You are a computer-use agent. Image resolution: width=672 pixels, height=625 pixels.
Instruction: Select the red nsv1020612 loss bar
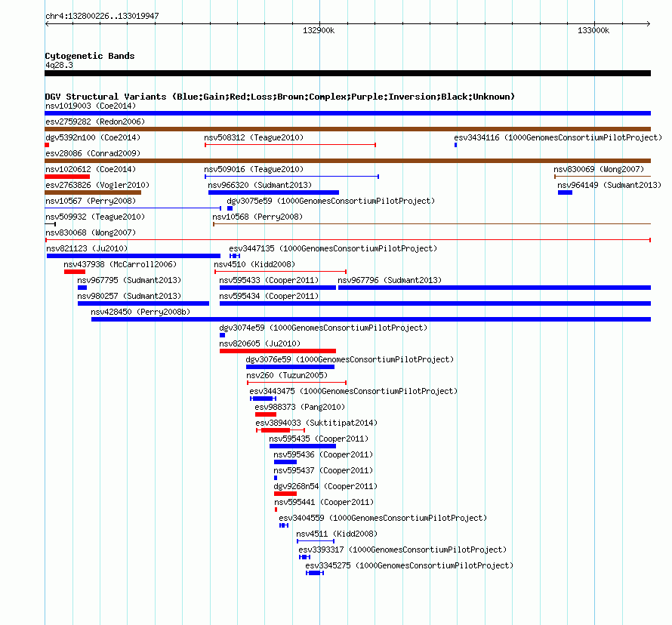[67, 177]
